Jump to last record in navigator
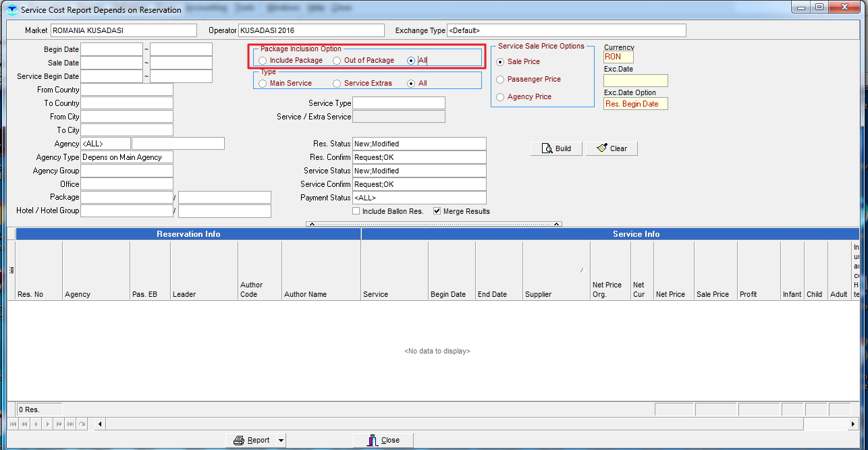 point(70,424)
